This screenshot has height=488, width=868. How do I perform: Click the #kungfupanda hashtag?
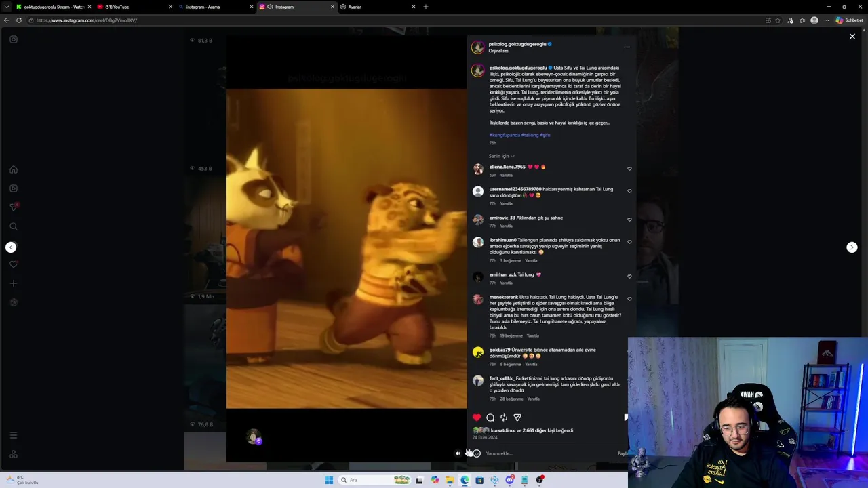[x=505, y=135]
